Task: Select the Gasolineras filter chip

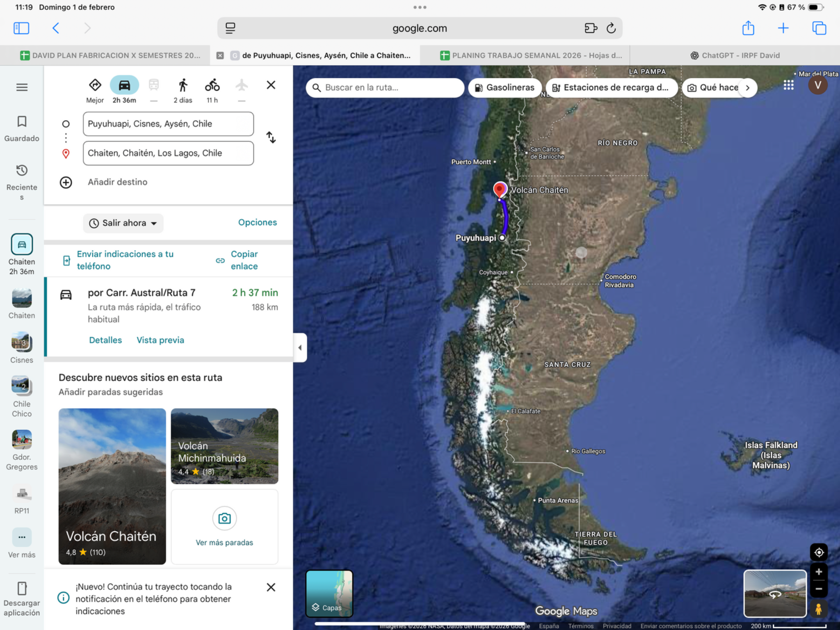Action: pos(504,88)
